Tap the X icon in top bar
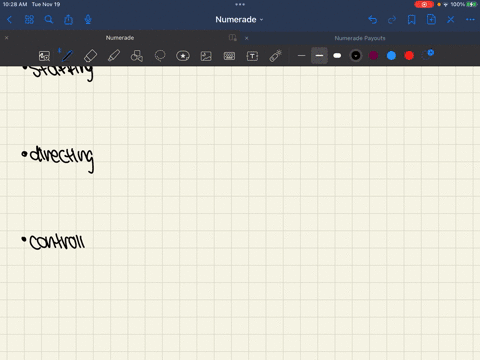Image resolution: width=480 pixels, height=360 pixels. (x=451, y=20)
